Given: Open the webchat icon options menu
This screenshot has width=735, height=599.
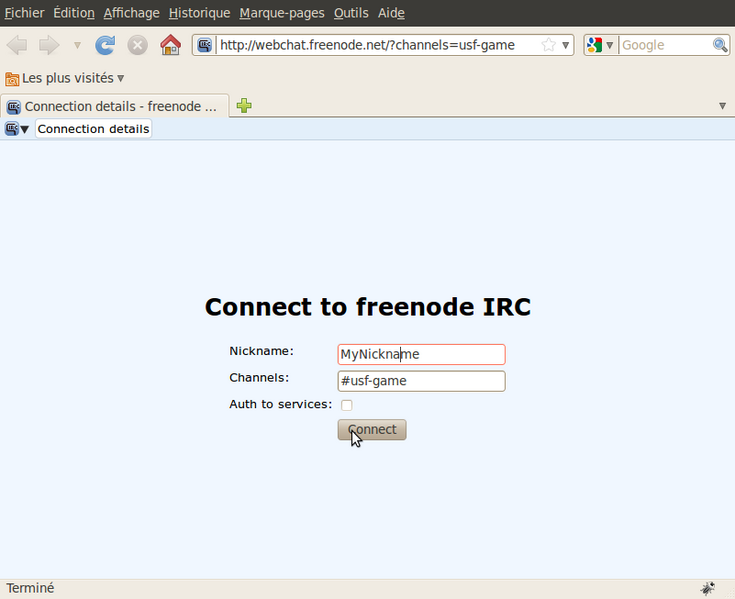Looking at the screenshot, I should pyautogui.click(x=17, y=129).
